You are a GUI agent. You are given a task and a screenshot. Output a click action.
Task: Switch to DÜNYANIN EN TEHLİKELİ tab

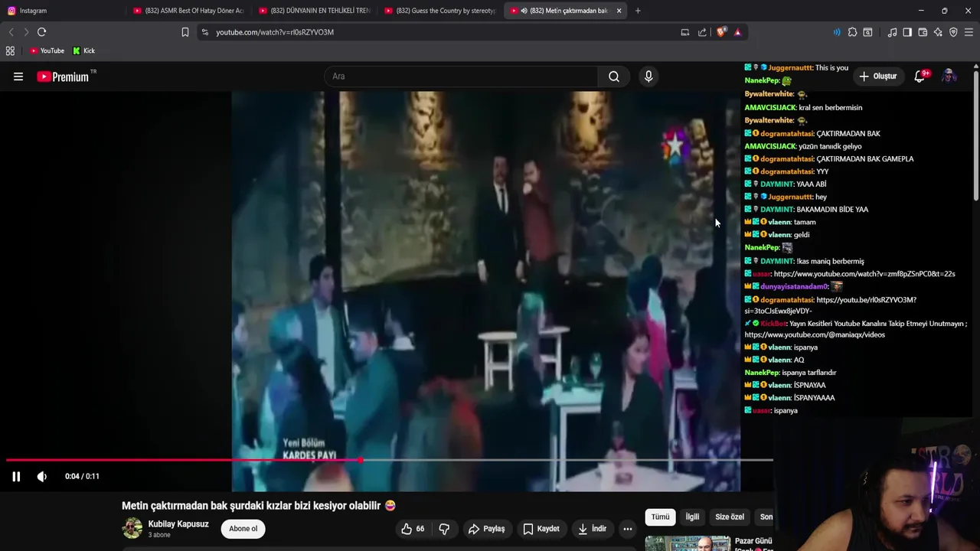[314, 11]
